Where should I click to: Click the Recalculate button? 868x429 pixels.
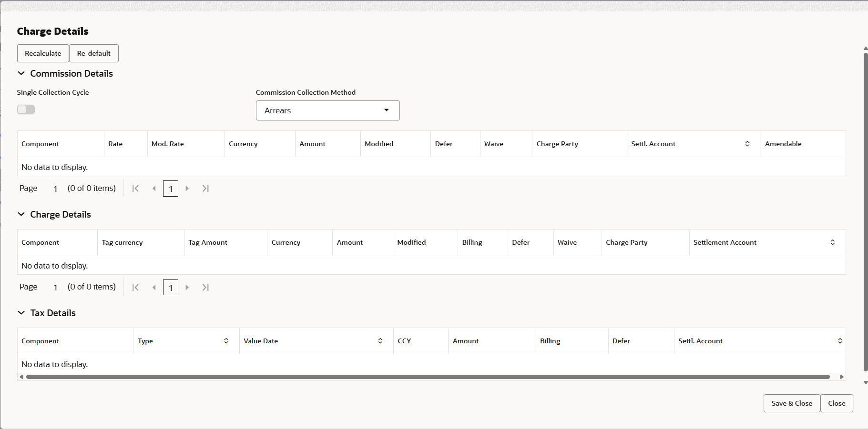pyautogui.click(x=42, y=53)
